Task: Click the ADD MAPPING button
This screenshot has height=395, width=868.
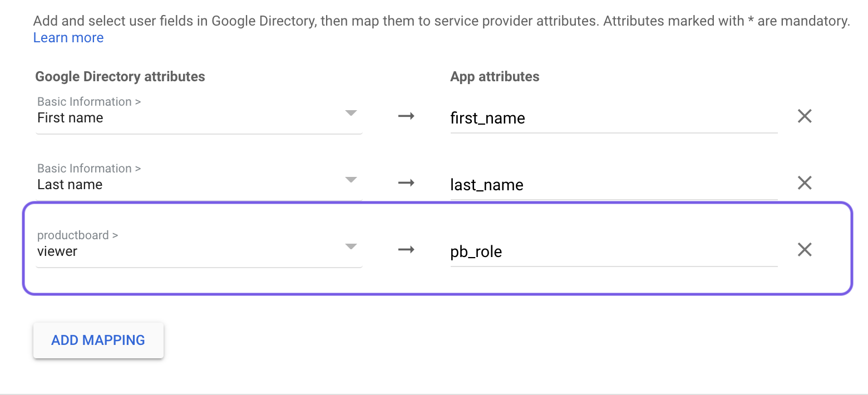Action: tap(98, 340)
